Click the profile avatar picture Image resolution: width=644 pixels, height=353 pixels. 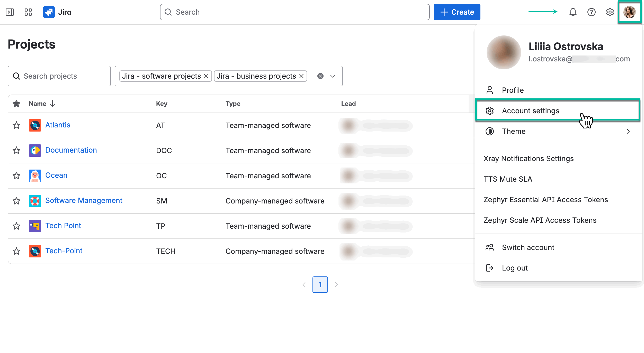click(630, 12)
